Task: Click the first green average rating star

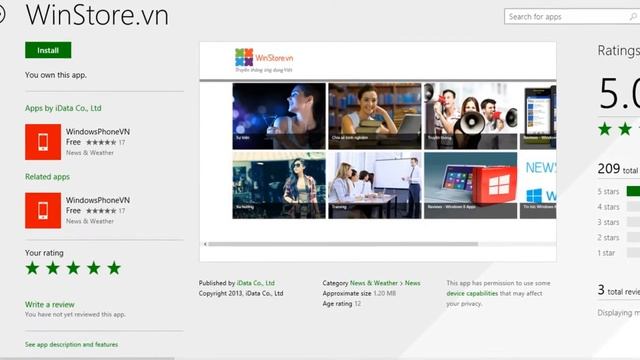Action: [604, 129]
